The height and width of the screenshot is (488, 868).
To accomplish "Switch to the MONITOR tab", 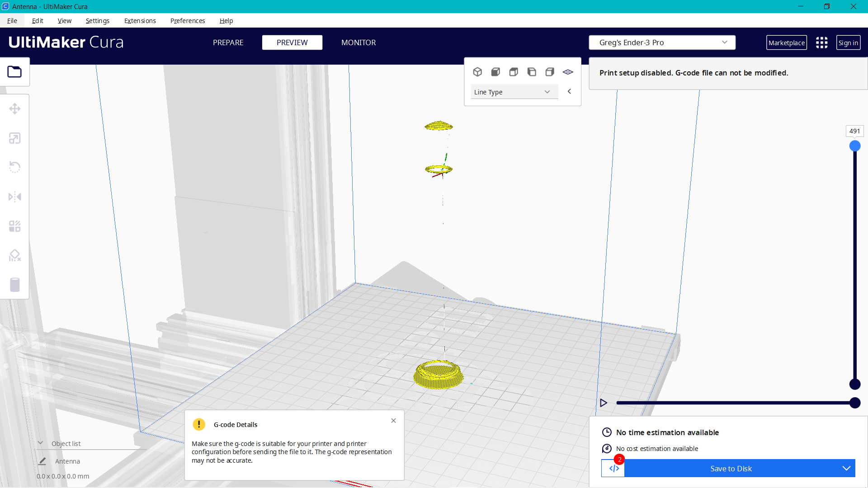I will click(x=359, y=42).
